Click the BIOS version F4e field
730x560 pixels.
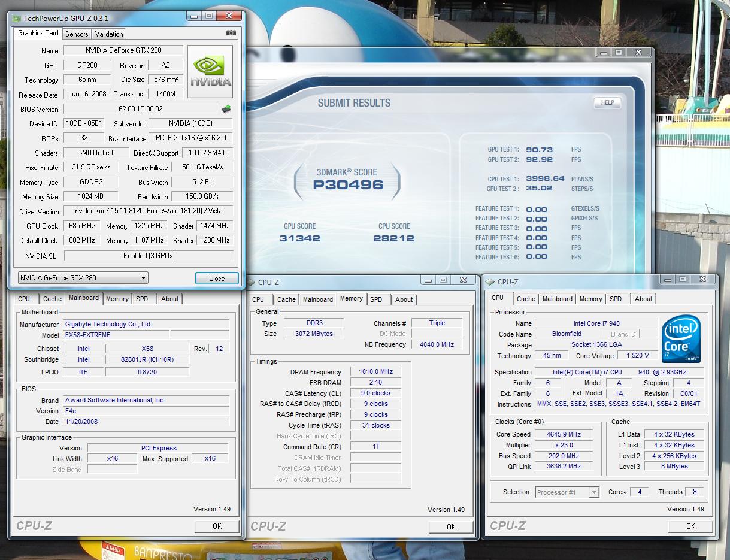146,411
